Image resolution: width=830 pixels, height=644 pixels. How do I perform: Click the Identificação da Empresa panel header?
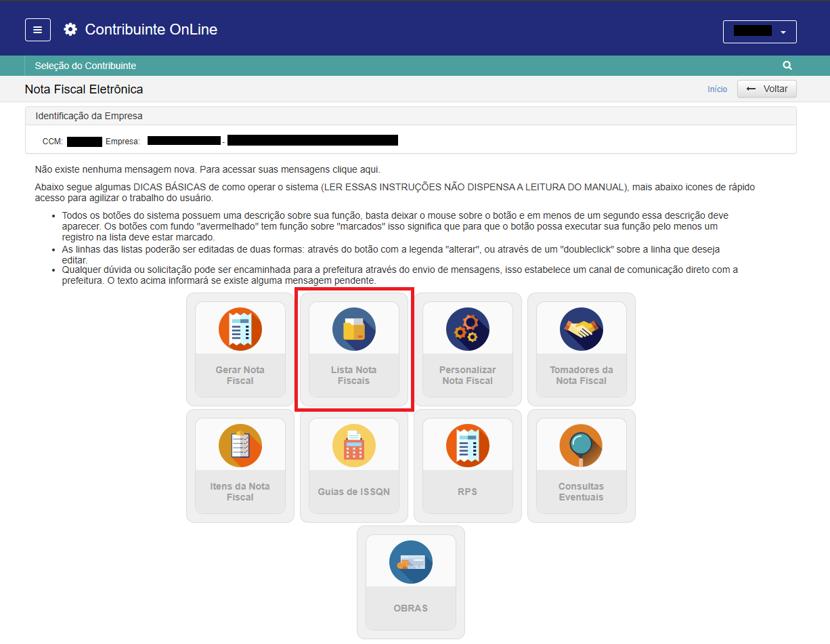[x=89, y=116]
